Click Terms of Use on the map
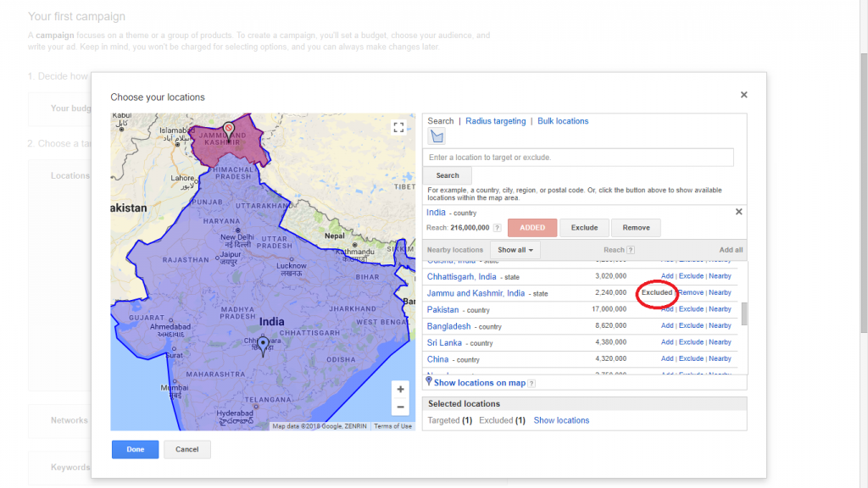 (x=392, y=427)
